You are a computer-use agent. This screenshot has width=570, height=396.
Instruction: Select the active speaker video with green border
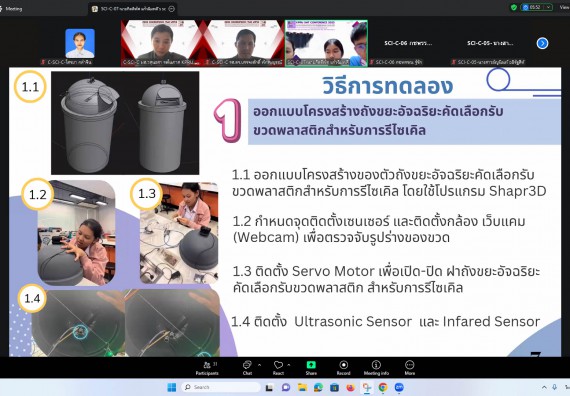pyautogui.click(x=326, y=43)
